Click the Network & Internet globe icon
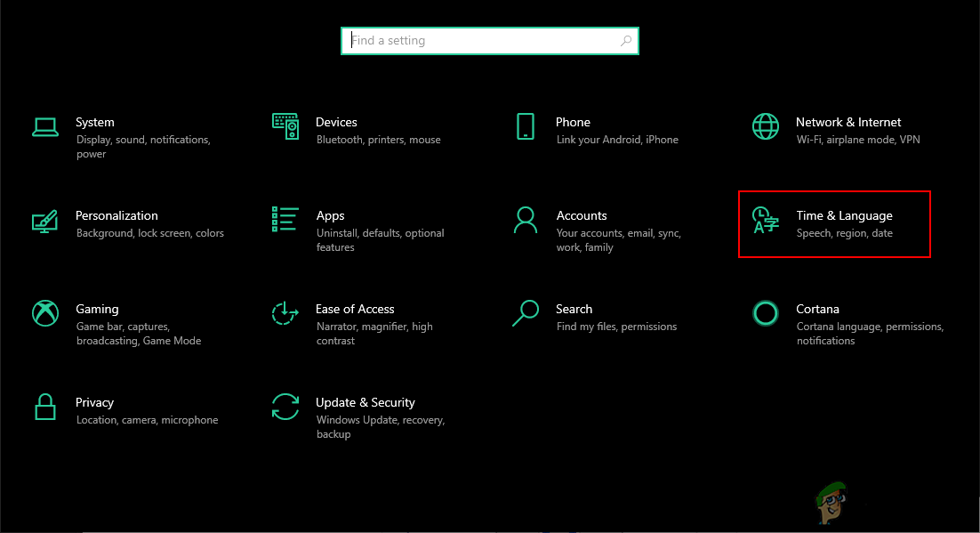Viewport: 980px width, 533px height. [x=766, y=126]
